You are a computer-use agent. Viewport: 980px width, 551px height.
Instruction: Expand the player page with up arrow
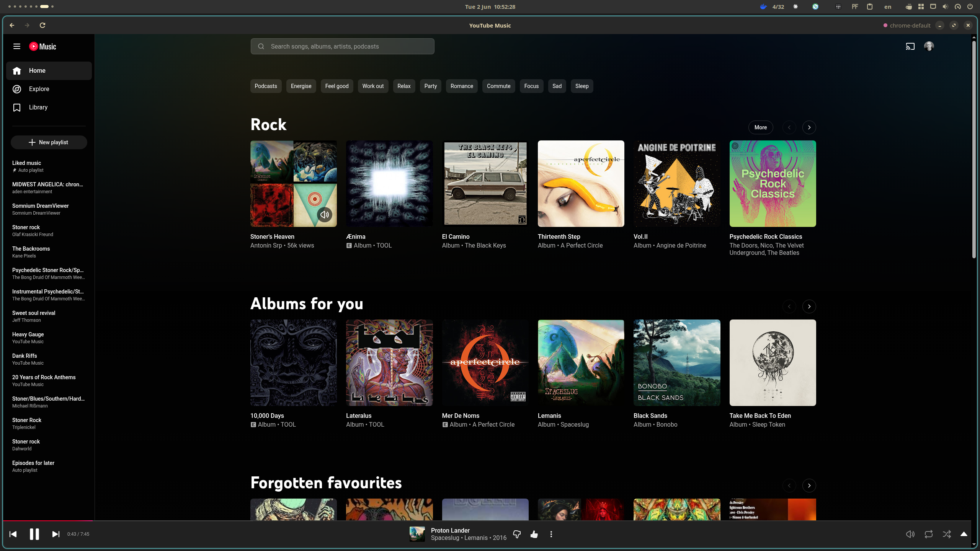pos(964,534)
